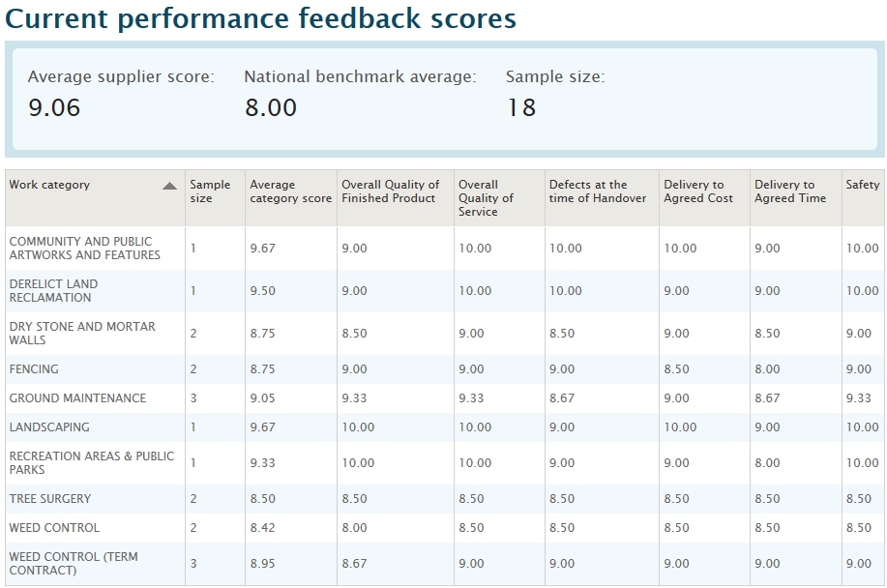887x588 pixels.
Task: Select the Derelict Land Reclamation row name
Action: pyautogui.click(x=54, y=290)
